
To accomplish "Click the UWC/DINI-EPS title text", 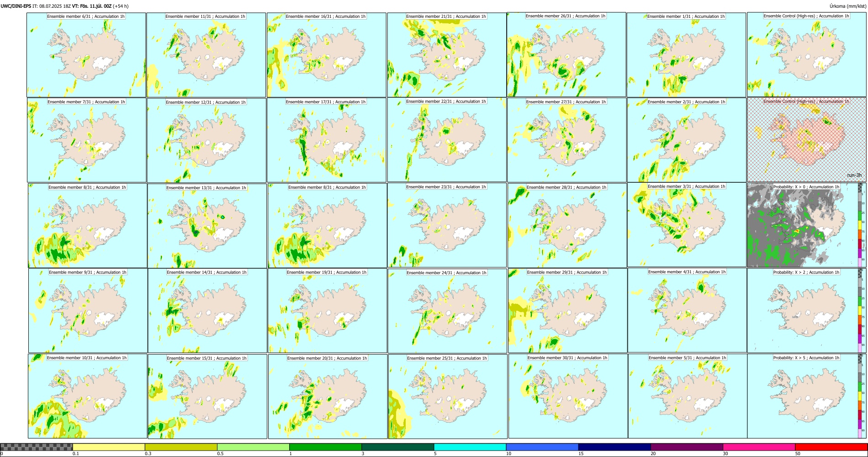I will pos(16,6).
